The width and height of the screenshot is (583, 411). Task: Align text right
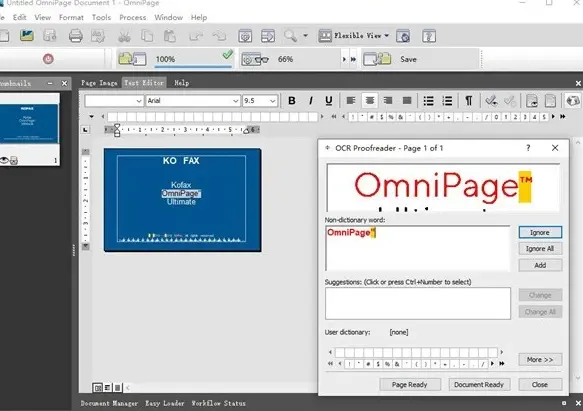pyautogui.click(x=388, y=100)
